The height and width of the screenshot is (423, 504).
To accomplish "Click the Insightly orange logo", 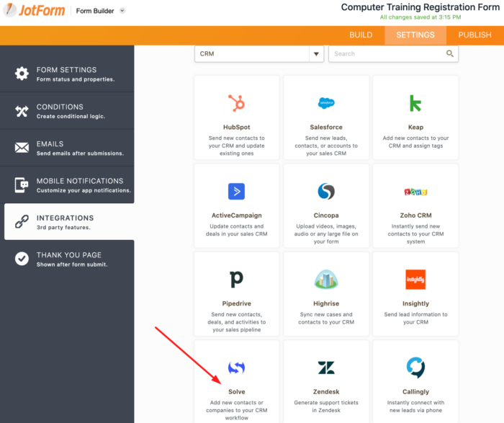I will (415, 279).
